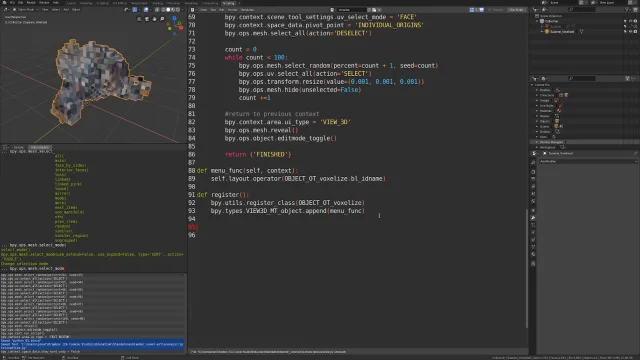640x360 pixels.
Task: Open the File menu
Action: point(12,2)
